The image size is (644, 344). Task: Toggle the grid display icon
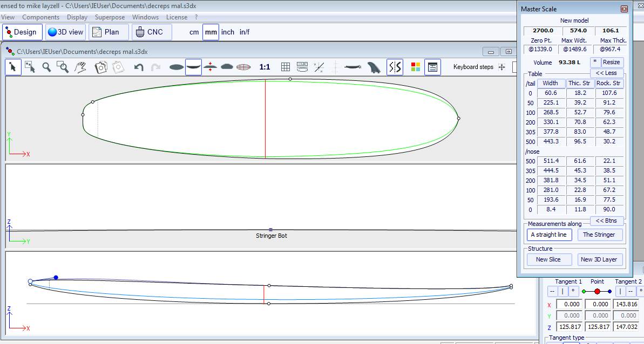click(286, 67)
